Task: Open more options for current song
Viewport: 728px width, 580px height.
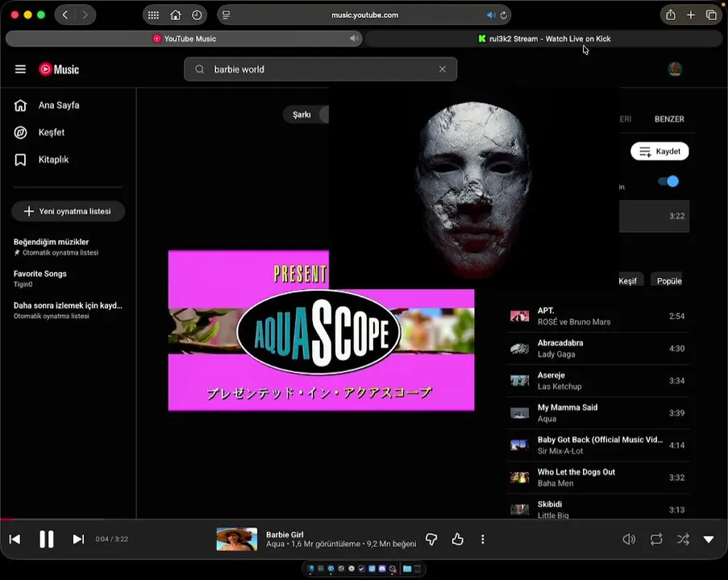Action: (483, 539)
